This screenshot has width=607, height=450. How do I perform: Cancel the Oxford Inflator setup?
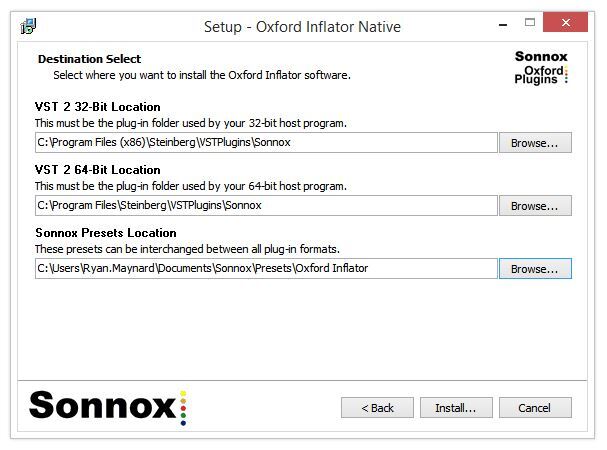coord(535,407)
